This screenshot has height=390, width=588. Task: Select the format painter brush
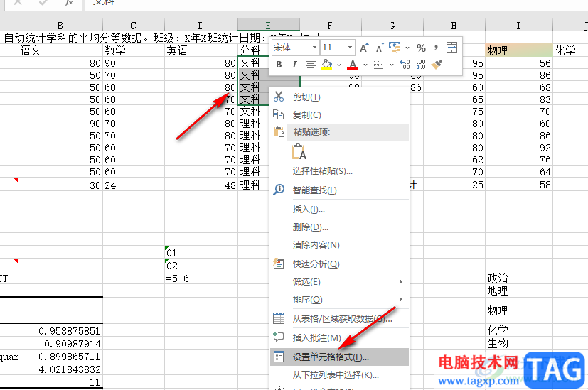437,65
